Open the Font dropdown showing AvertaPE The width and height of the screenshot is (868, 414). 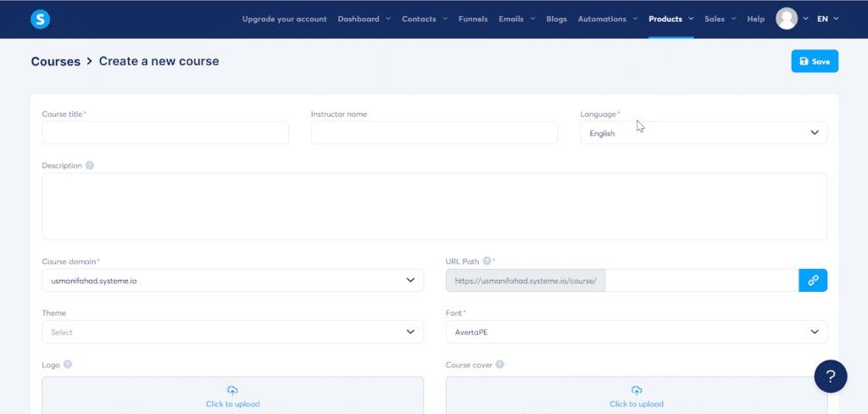click(x=637, y=332)
